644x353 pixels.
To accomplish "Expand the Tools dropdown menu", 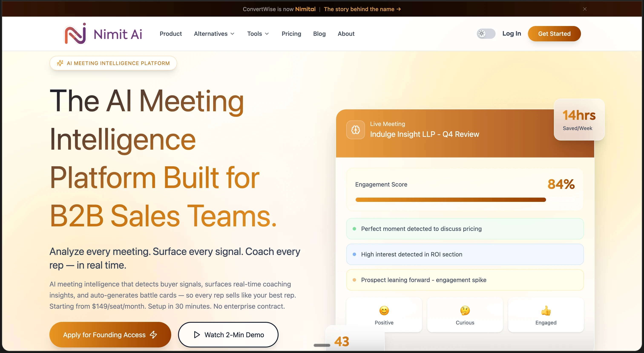I will tap(258, 34).
